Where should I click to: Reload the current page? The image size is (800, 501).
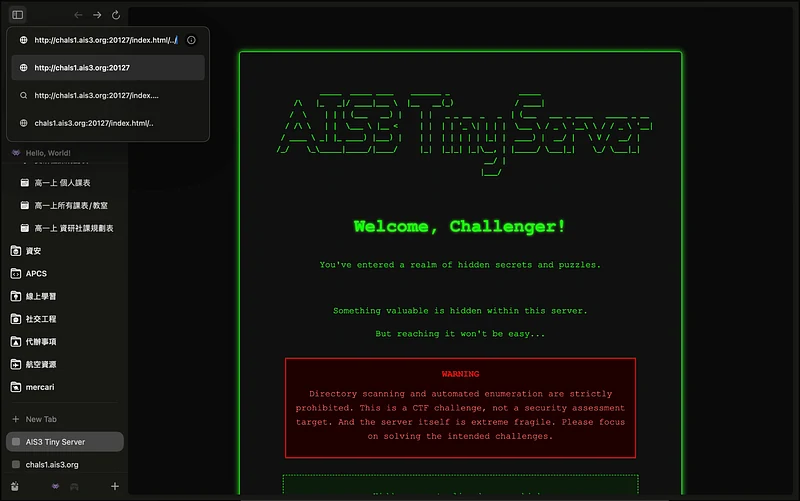point(116,15)
